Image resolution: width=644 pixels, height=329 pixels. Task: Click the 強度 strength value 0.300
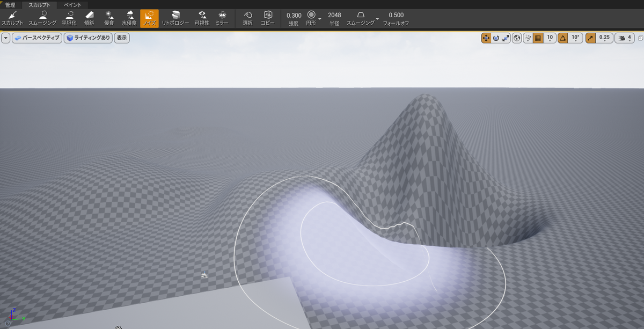(294, 15)
